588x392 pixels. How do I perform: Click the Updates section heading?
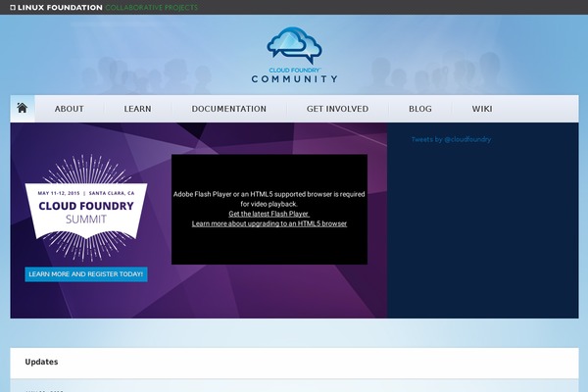pyautogui.click(x=41, y=362)
